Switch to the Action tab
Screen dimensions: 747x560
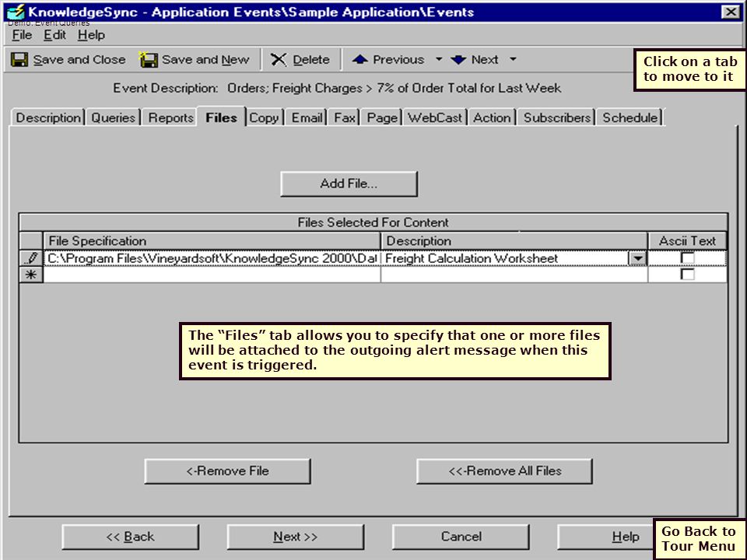pyautogui.click(x=492, y=117)
